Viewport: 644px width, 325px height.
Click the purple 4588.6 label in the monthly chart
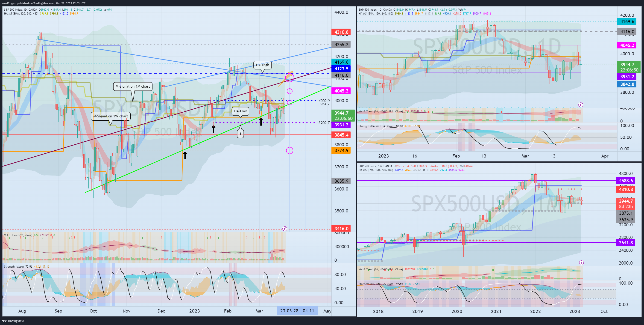[626, 181]
